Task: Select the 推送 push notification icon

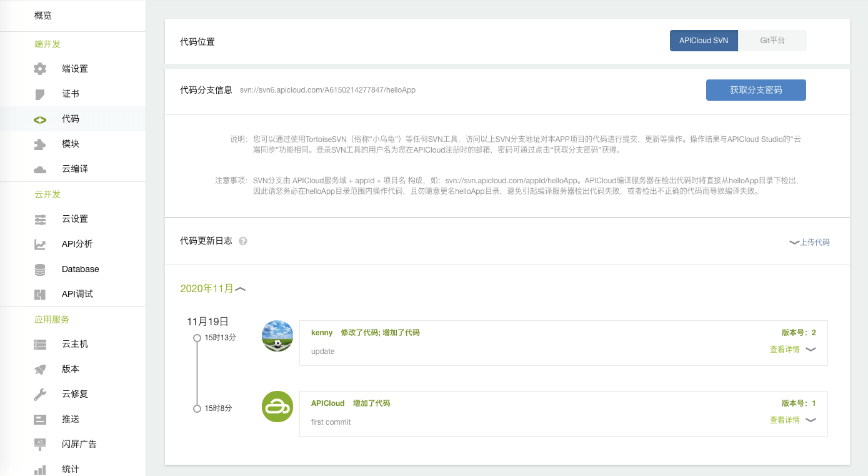Action: (39, 419)
